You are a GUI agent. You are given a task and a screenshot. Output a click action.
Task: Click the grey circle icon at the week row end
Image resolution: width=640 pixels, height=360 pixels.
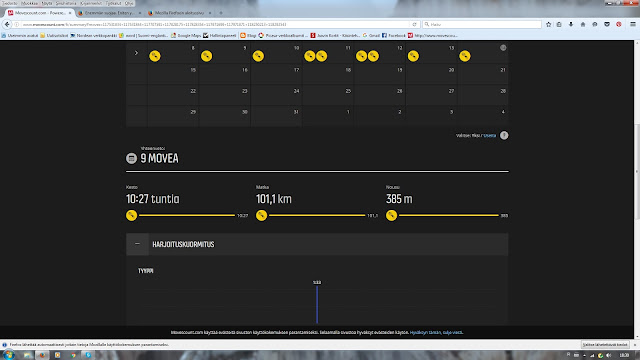[x=503, y=48]
